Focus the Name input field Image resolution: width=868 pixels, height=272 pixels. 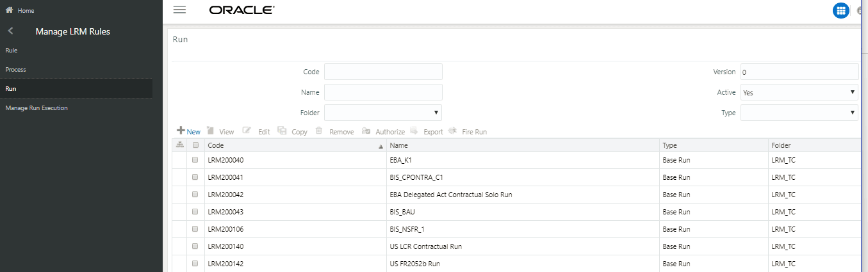383,92
